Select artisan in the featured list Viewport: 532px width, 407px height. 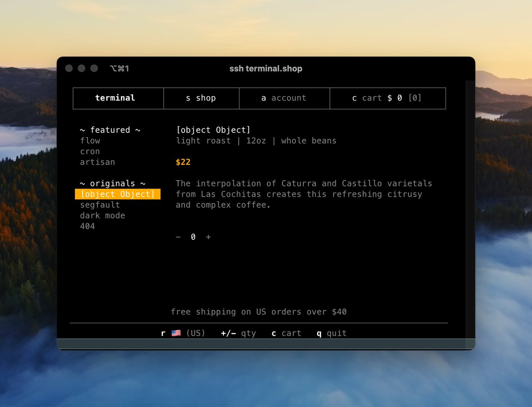98,162
